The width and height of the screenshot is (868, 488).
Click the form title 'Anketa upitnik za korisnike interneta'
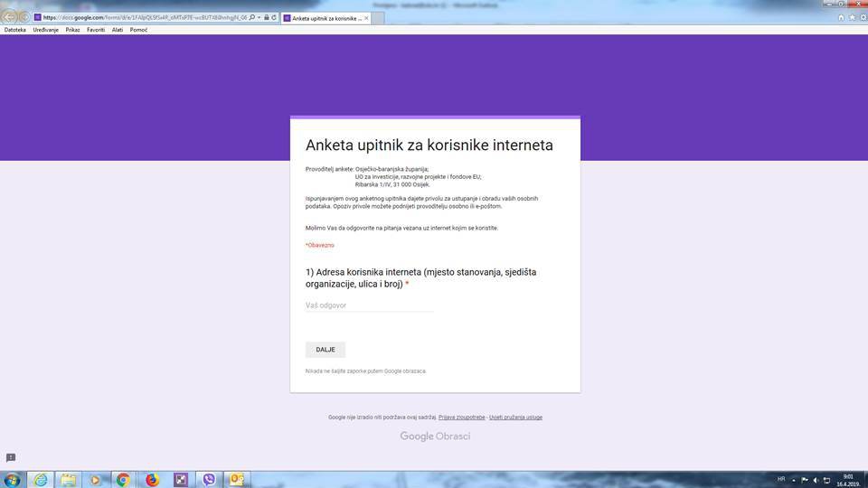(429, 145)
